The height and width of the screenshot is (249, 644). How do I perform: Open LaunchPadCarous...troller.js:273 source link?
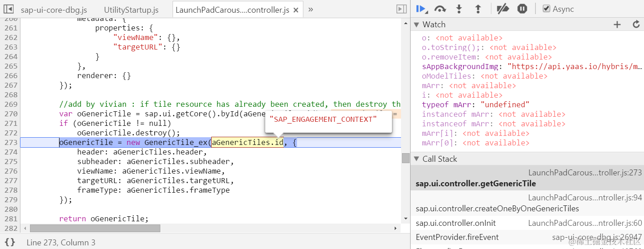click(x=585, y=173)
